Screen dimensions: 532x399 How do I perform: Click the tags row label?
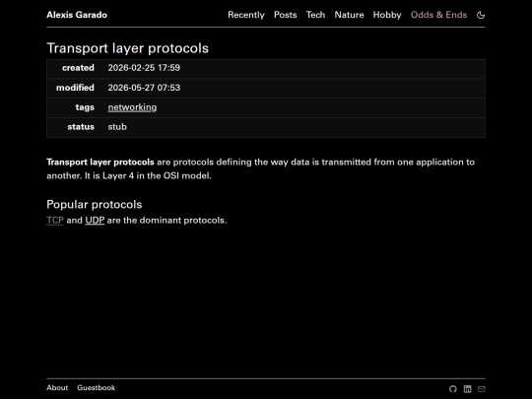85,107
